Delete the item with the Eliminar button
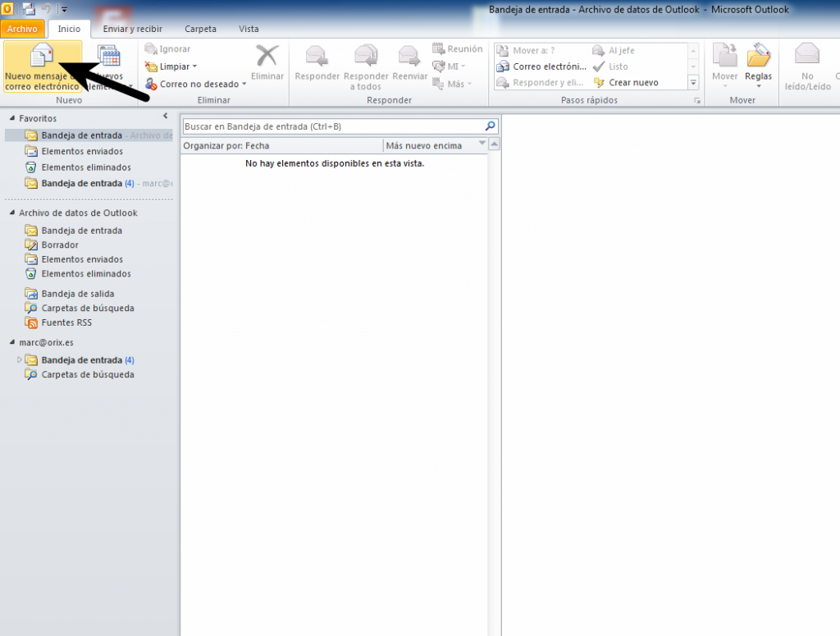 (267, 62)
